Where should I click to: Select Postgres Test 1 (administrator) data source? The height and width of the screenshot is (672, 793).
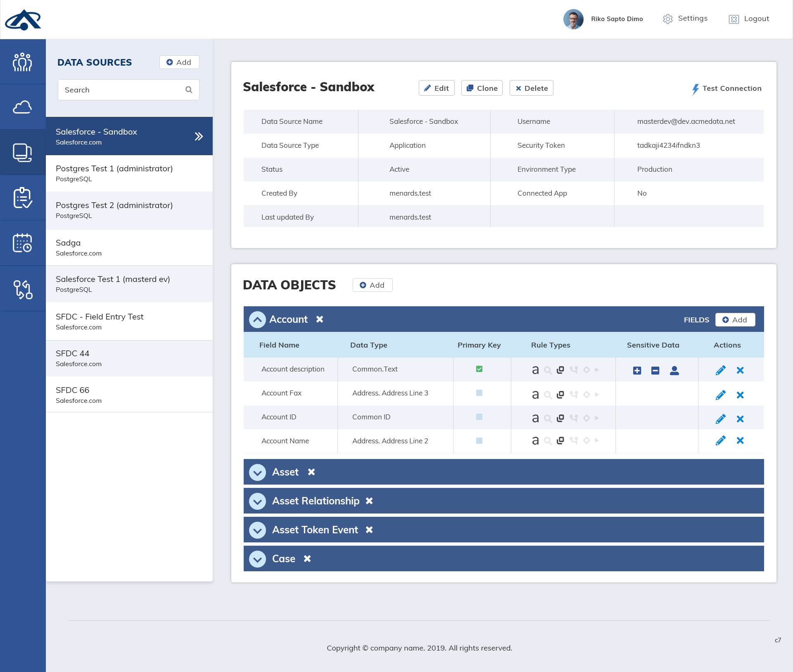(x=129, y=173)
